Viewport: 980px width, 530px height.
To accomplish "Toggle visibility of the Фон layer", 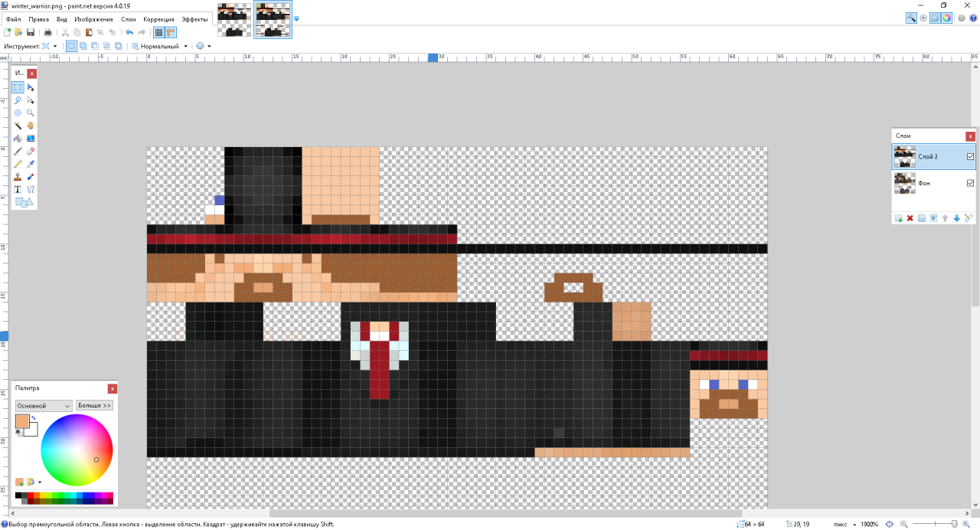I will point(971,183).
